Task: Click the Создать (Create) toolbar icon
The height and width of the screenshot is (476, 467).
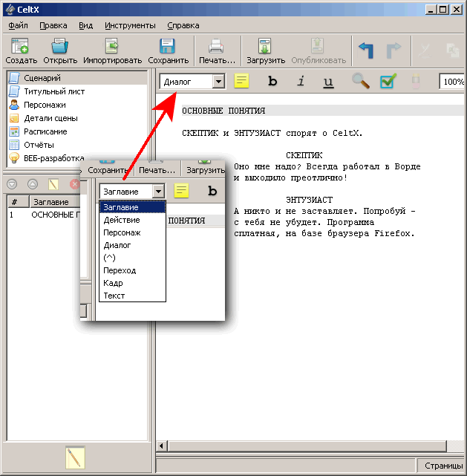Action: tap(20, 46)
